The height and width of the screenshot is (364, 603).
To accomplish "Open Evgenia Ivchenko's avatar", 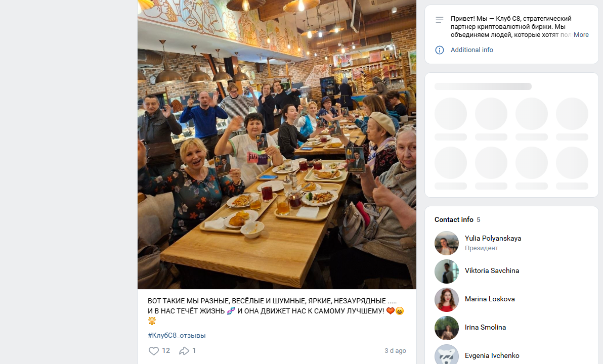I will click(x=447, y=354).
